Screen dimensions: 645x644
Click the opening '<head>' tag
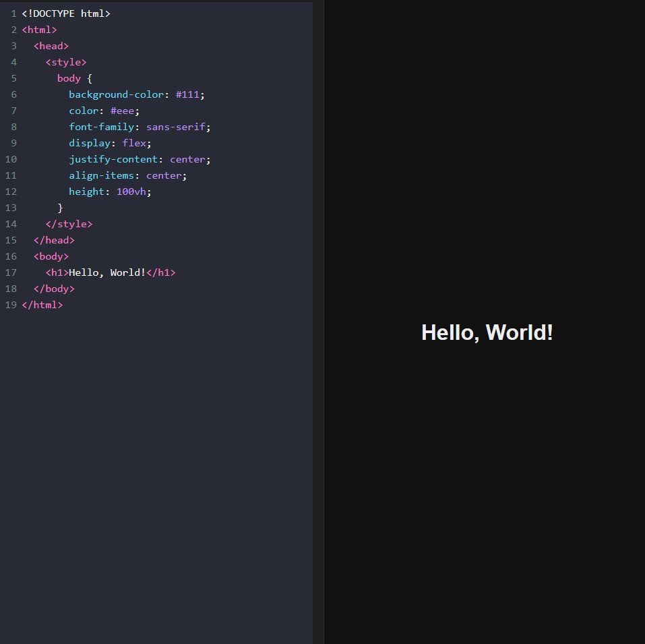tap(51, 46)
